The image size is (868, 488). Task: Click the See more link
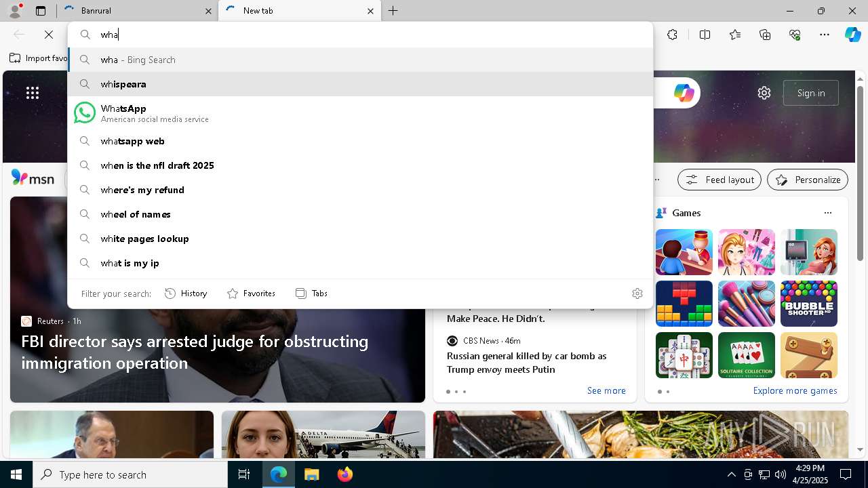(606, 390)
